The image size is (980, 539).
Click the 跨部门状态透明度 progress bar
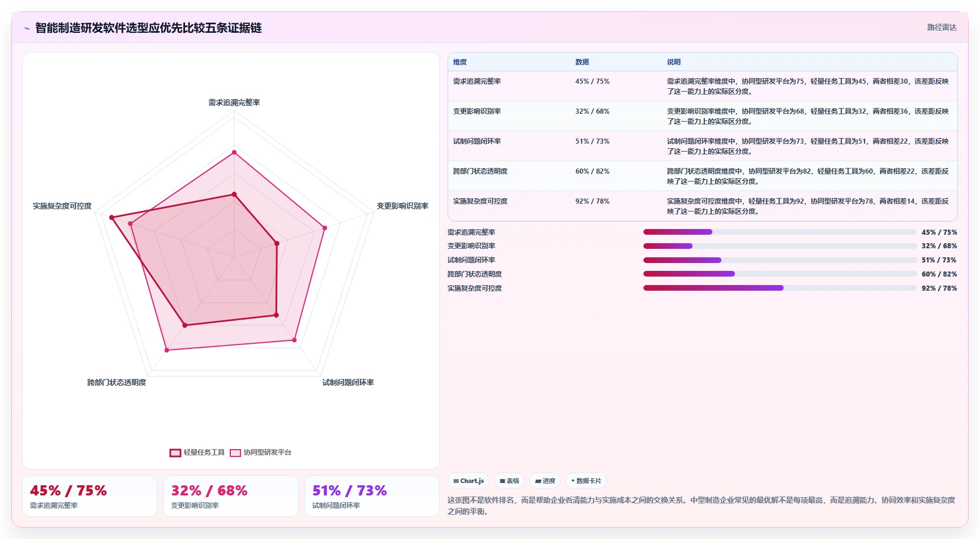click(x=780, y=274)
